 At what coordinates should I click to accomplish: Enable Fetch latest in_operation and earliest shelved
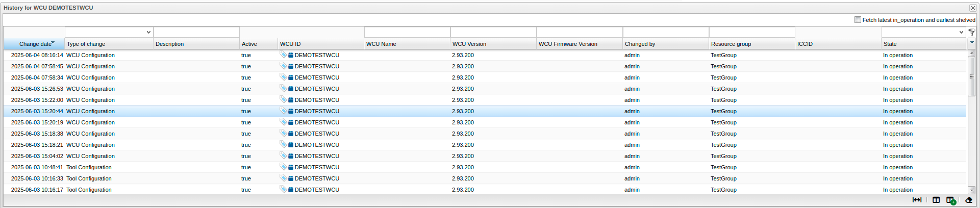click(858, 20)
